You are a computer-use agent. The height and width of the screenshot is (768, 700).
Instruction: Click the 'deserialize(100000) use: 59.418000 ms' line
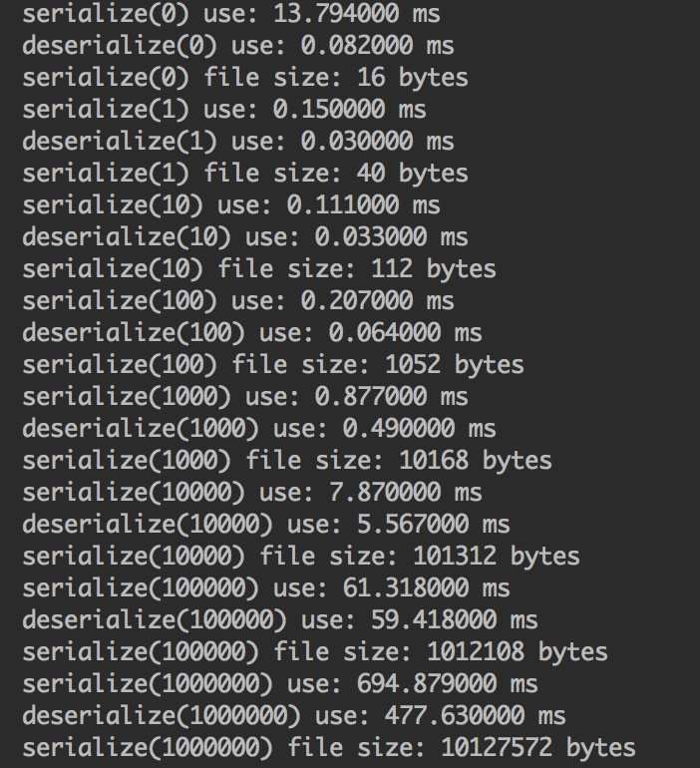click(x=279, y=620)
